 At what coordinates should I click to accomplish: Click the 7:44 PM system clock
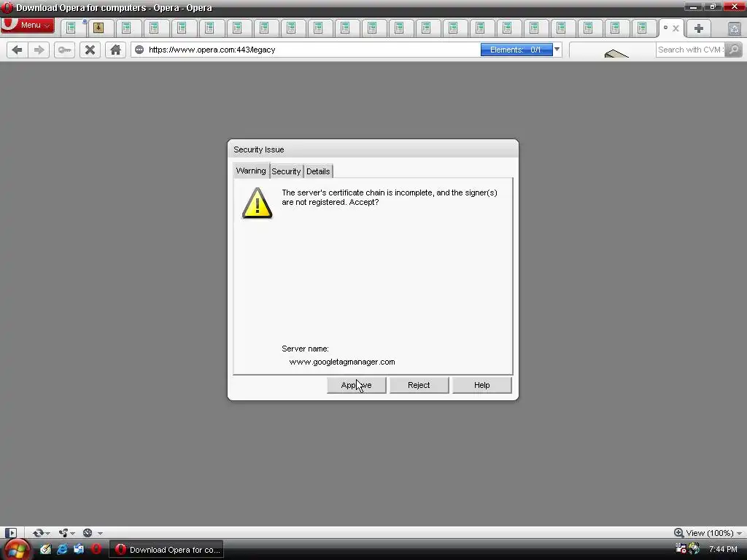(723, 550)
